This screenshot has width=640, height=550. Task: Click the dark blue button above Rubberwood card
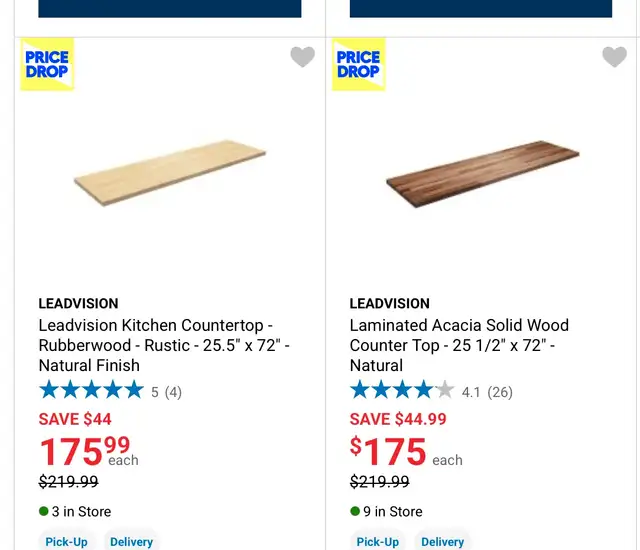170,9
